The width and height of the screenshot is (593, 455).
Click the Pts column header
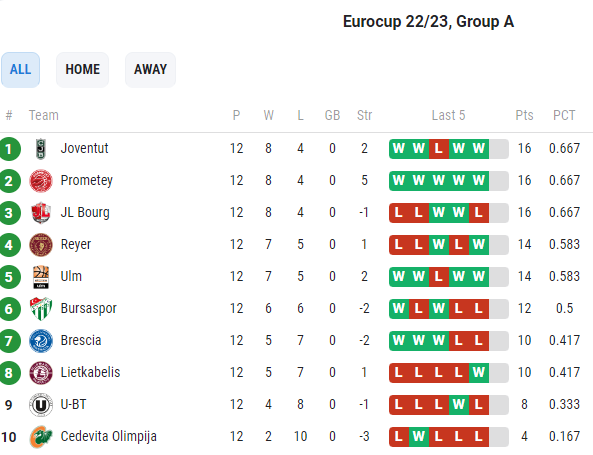click(524, 115)
